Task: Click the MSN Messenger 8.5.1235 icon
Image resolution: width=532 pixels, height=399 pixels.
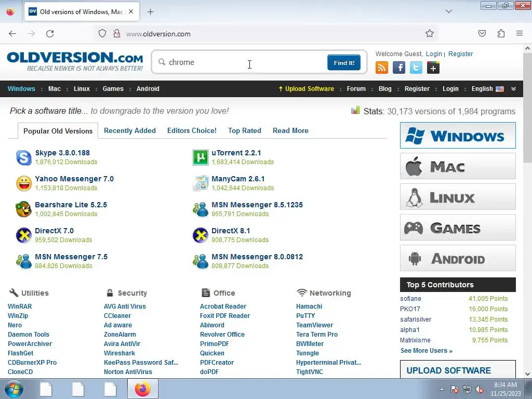Action: tap(201, 209)
